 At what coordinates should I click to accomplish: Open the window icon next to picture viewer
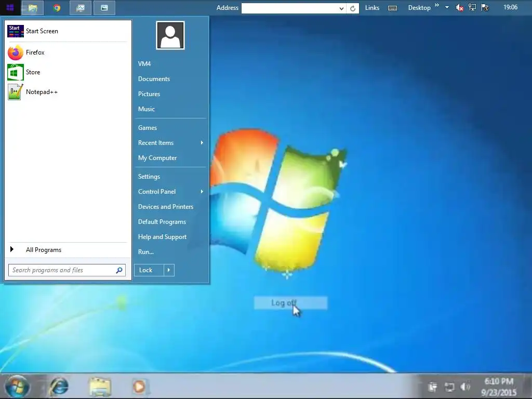[x=104, y=8]
